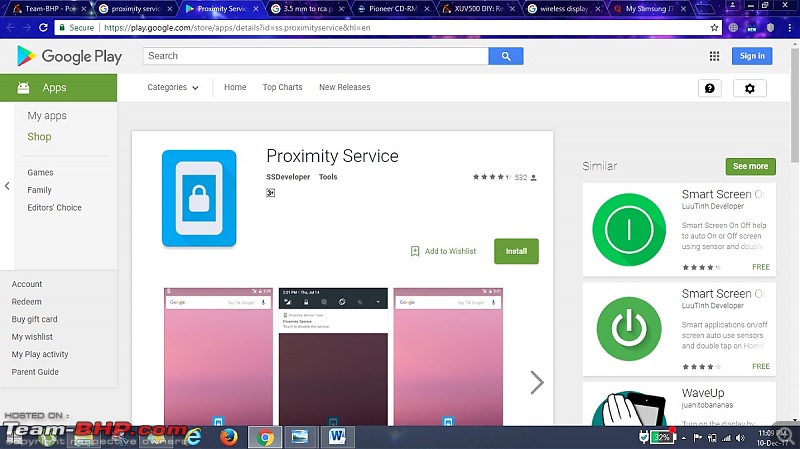Open Firefox from the taskbar
800x449 pixels.
(x=229, y=437)
